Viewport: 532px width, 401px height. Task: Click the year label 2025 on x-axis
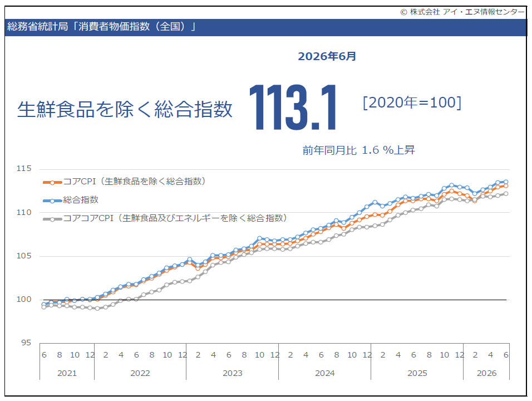(417, 373)
